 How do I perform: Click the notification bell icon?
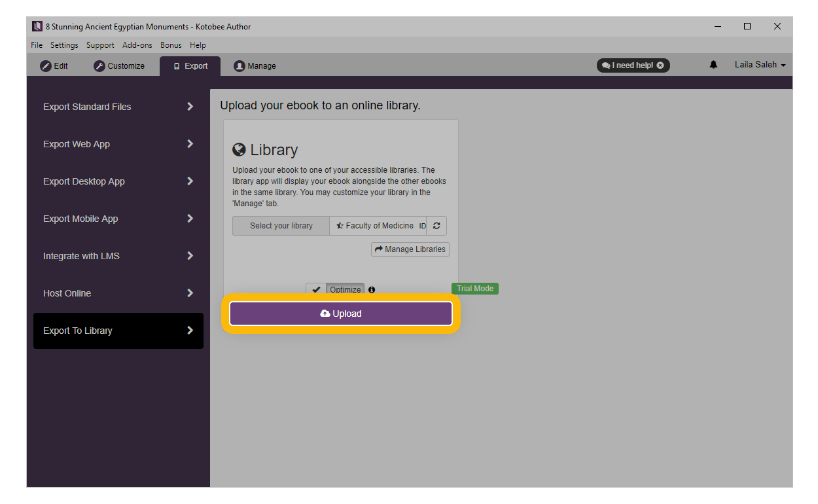pyautogui.click(x=713, y=65)
